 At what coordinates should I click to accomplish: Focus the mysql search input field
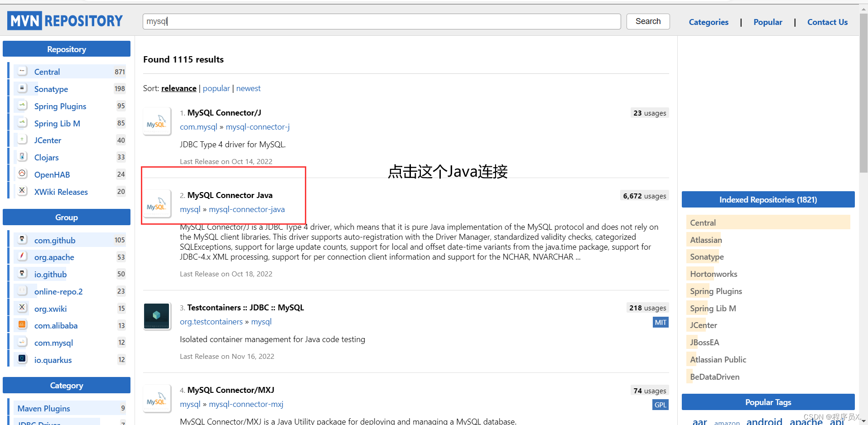[381, 21]
